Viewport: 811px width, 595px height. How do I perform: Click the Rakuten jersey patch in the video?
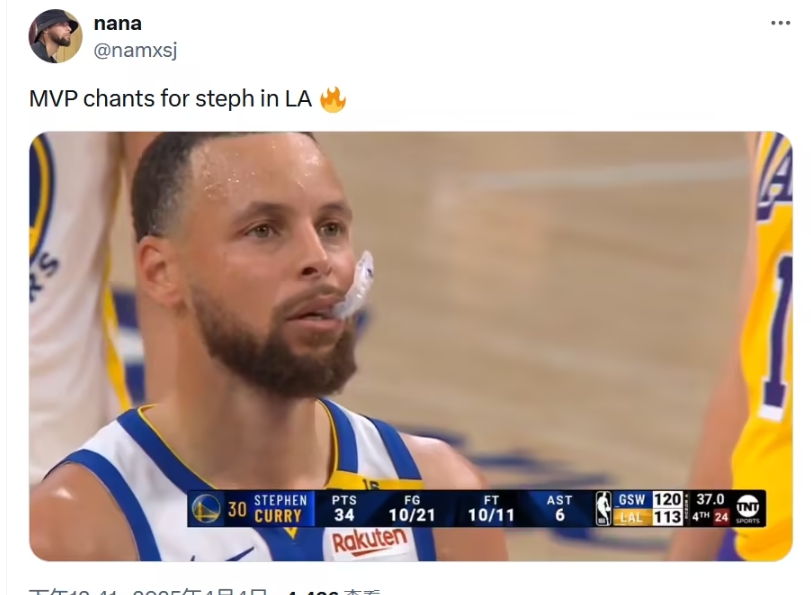pyautogui.click(x=370, y=542)
